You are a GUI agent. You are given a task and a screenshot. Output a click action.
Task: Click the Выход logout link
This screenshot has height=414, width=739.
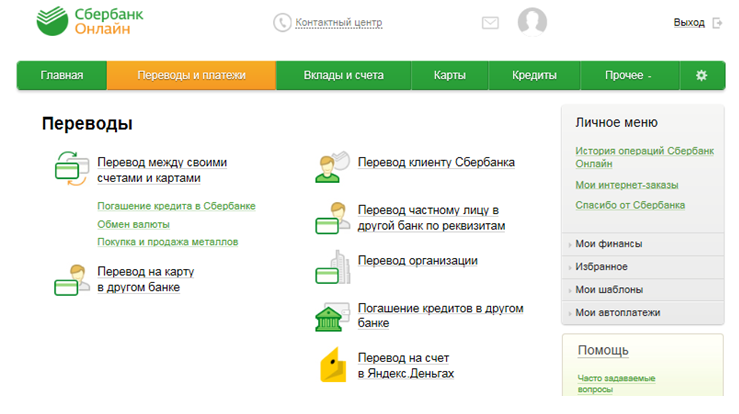(689, 23)
